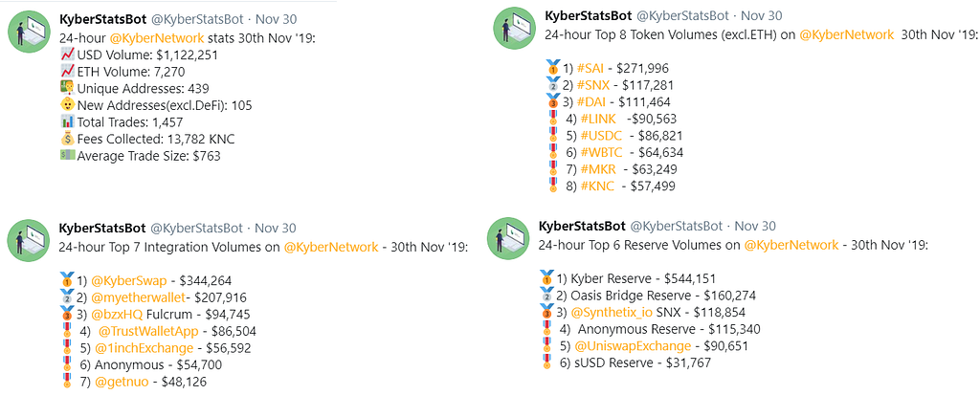Follow the #LINK hashtag link
The image size is (980, 395).
tap(598, 119)
